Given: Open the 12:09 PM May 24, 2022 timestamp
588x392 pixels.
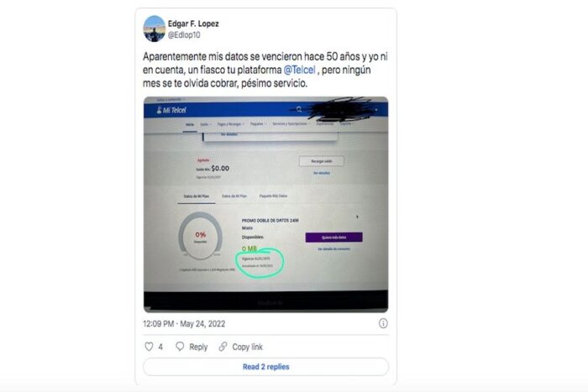Looking at the screenshot, I should [184, 324].
